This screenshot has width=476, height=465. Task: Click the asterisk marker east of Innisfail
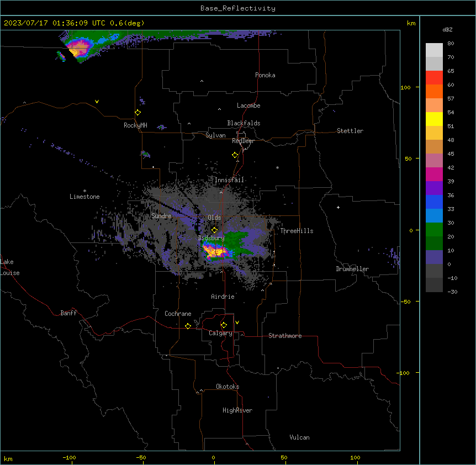(277, 167)
